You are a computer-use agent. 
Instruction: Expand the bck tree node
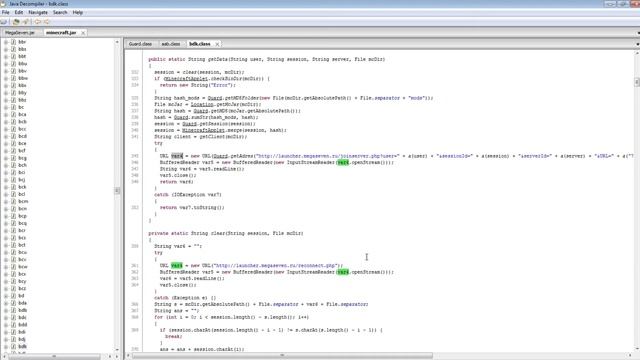tap(6, 187)
